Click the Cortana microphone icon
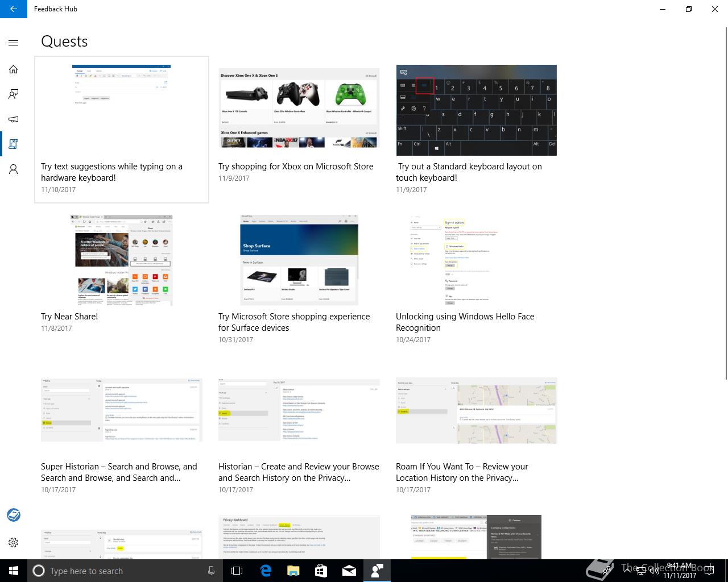 click(211, 571)
